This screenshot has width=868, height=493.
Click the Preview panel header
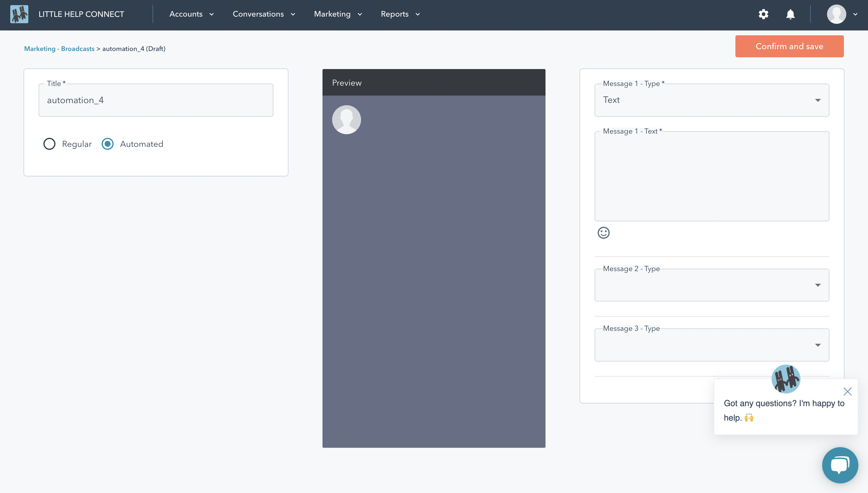tap(434, 83)
